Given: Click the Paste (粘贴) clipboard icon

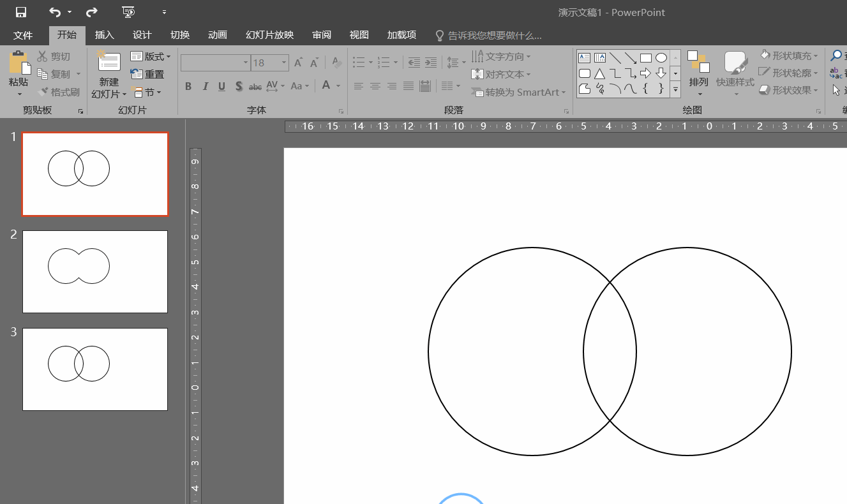Looking at the screenshot, I should coord(19,64).
